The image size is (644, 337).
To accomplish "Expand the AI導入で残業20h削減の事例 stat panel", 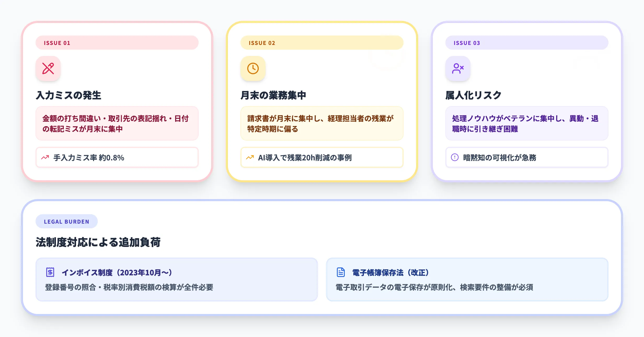I will 322,157.
